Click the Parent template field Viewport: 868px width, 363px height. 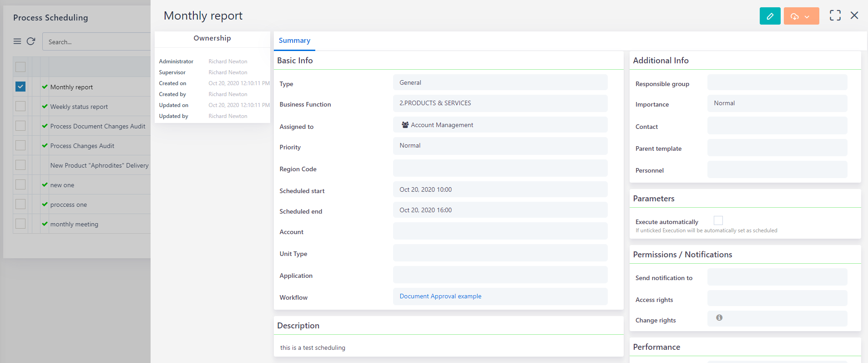pos(777,148)
